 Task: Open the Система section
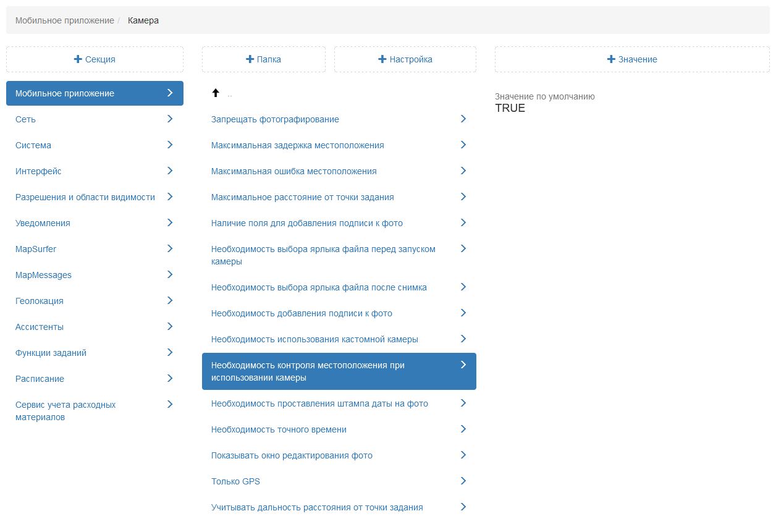(x=95, y=145)
